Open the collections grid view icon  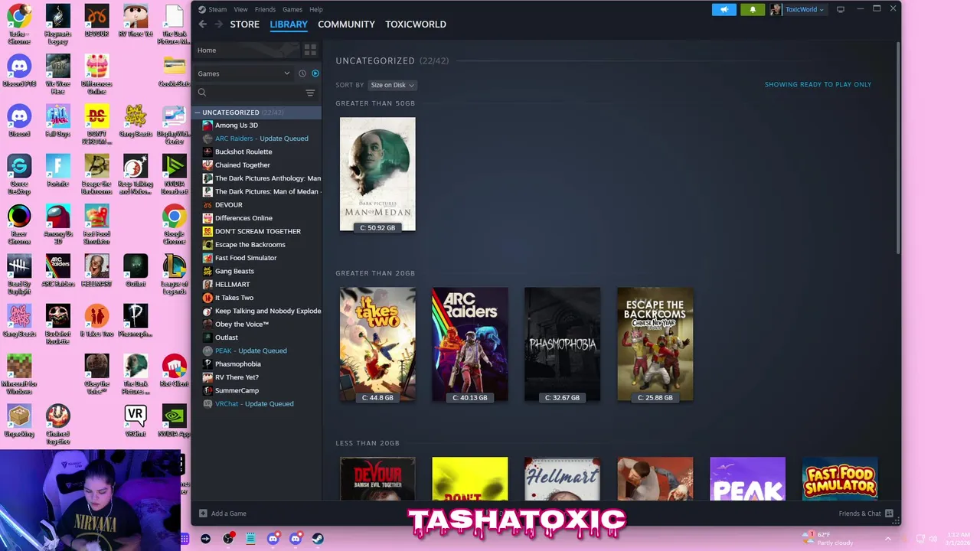coord(310,50)
